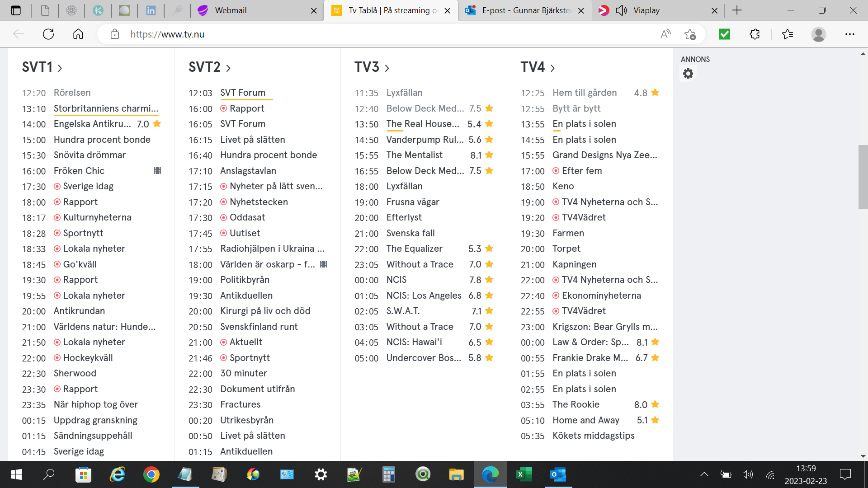868x488 pixels.
Task: Open the Hockeykväll program link
Action: coord(88,358)
